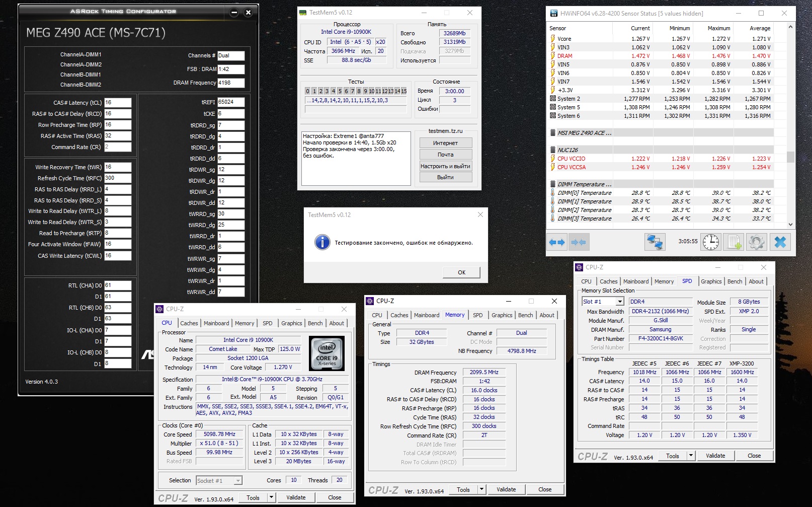Select Memory tab in CPU-Z SPD window

[x=664, y=281]
